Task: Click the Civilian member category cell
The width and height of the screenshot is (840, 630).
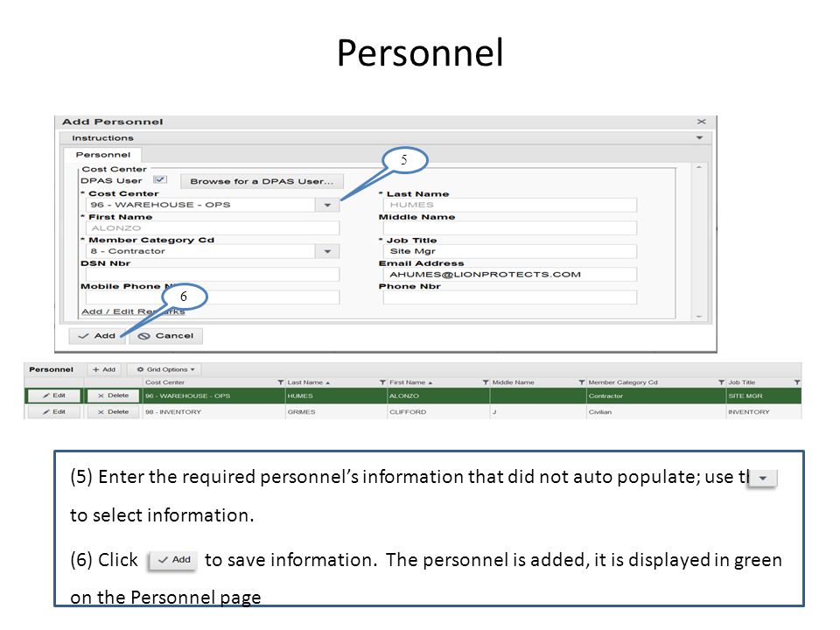Action: tap(656, 412)
